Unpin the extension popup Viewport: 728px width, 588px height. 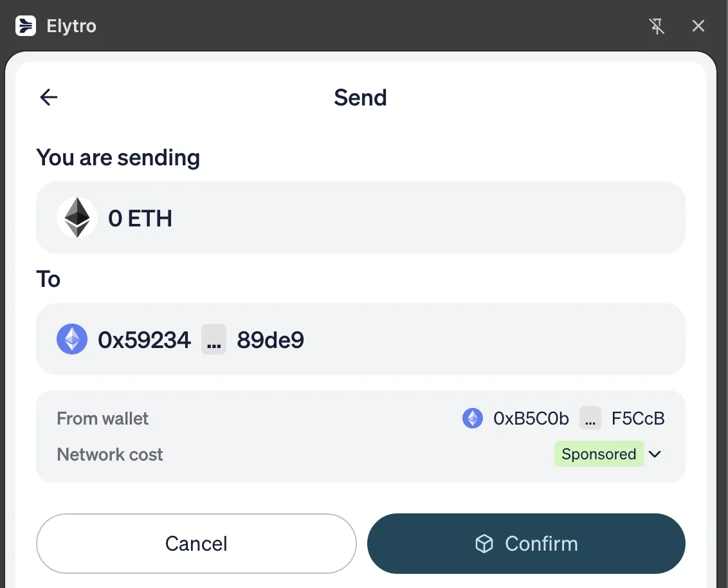pos(657,26)
